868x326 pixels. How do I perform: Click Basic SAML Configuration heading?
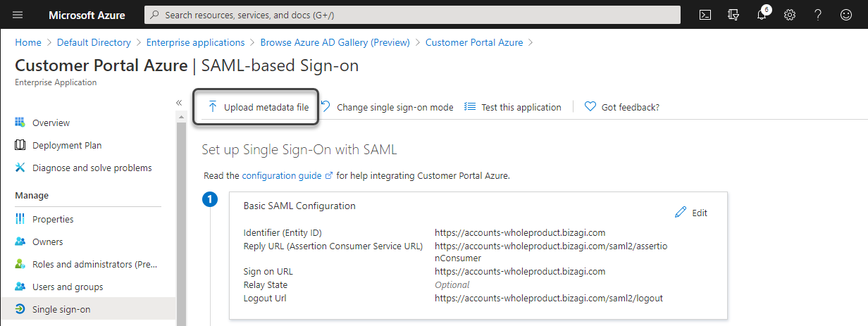[299, 206]
